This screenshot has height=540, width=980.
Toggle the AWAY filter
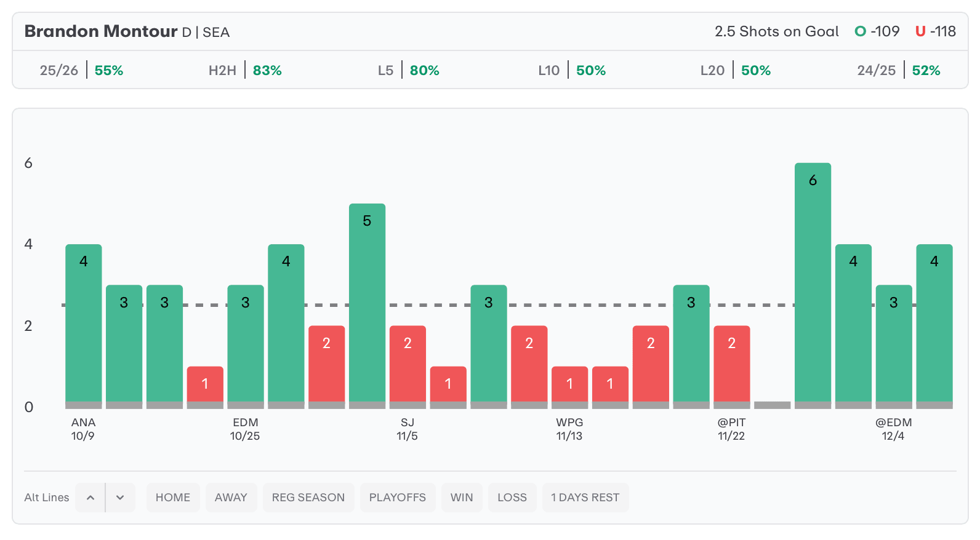click(231, 498)
